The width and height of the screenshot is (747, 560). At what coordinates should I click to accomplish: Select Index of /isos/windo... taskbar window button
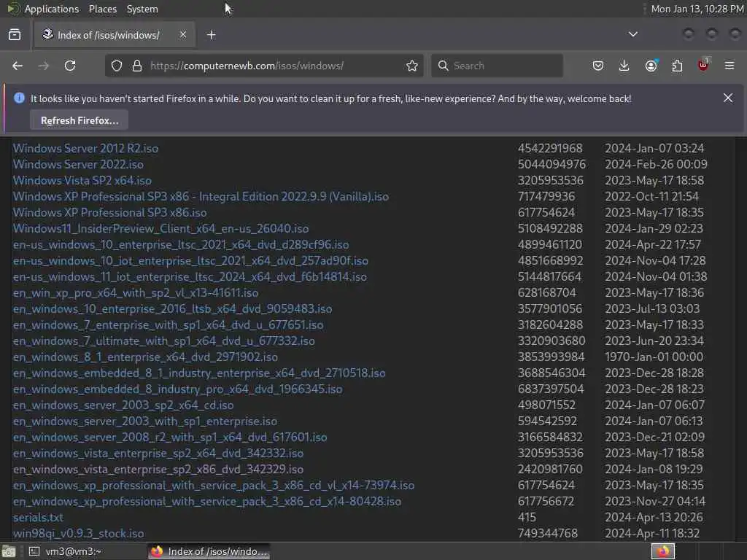coord(209,551)
